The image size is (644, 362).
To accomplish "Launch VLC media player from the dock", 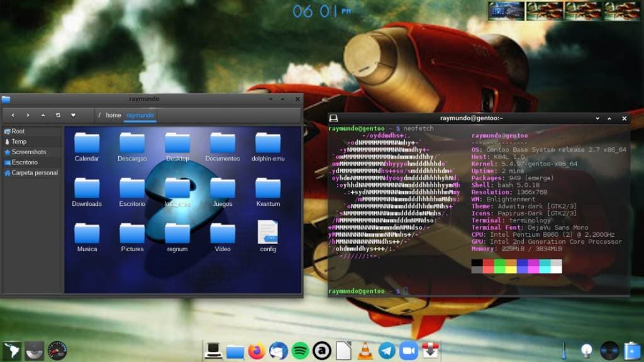I will (365, 351).
